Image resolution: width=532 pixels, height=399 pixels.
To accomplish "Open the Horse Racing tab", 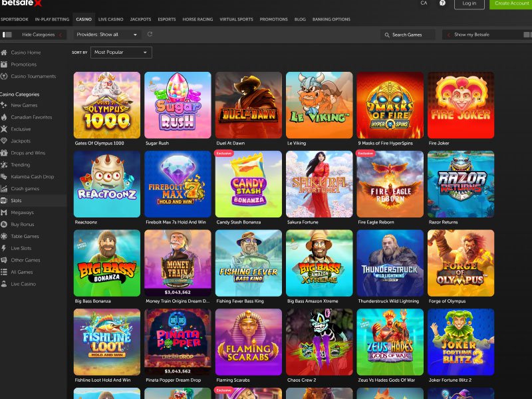I will (198, 19).
